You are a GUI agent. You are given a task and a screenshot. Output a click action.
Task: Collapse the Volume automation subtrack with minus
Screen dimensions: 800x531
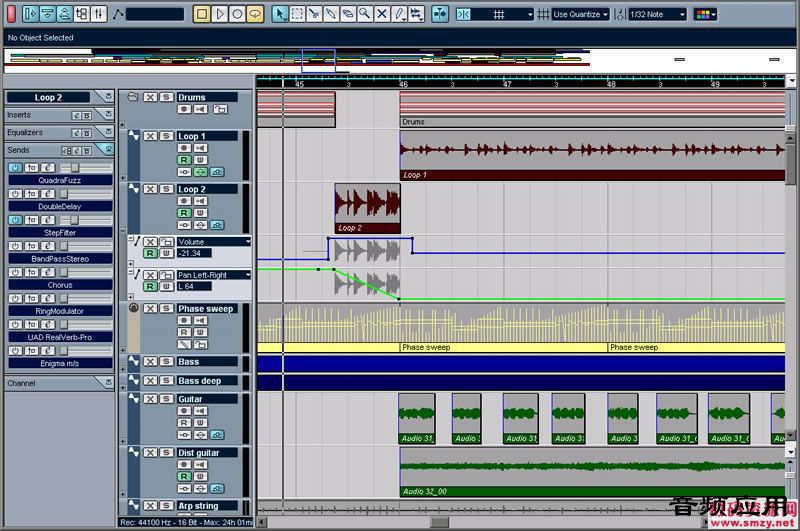click(x=131, y=238)
